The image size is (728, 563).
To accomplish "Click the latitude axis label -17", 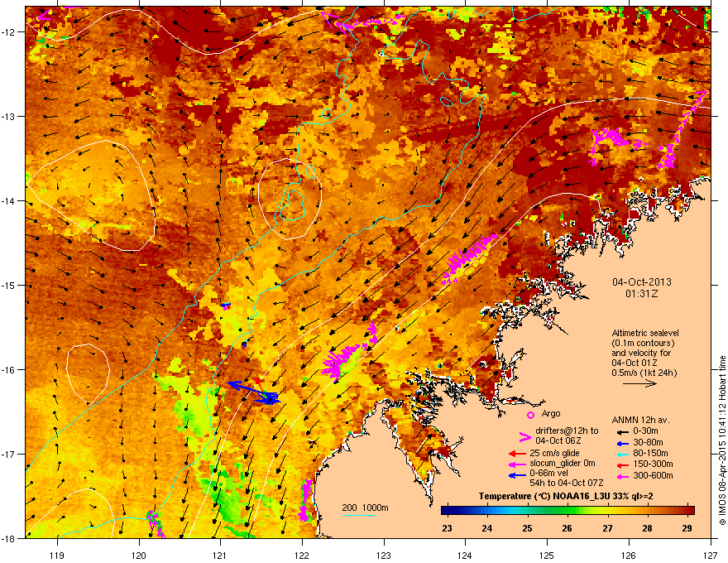I will (9, 454).
